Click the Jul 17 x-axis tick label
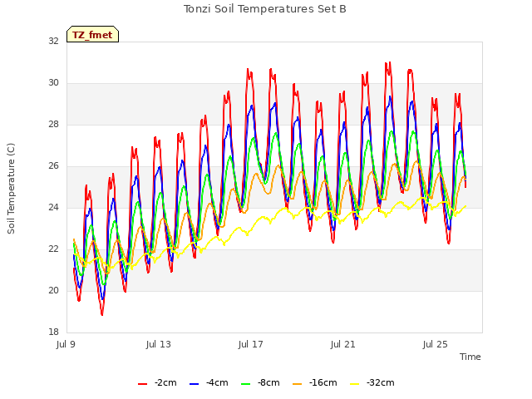The height and width of the screenshot is (399, 532). tap(251, 344)
